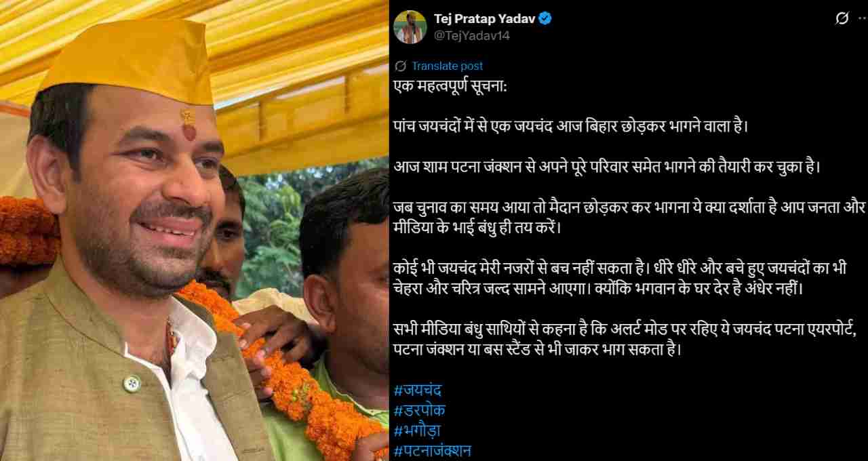Click the paragraph starting सभी मीडिया बंधु
The width and height of the screenshot is (868, 461).
[625, 342]
